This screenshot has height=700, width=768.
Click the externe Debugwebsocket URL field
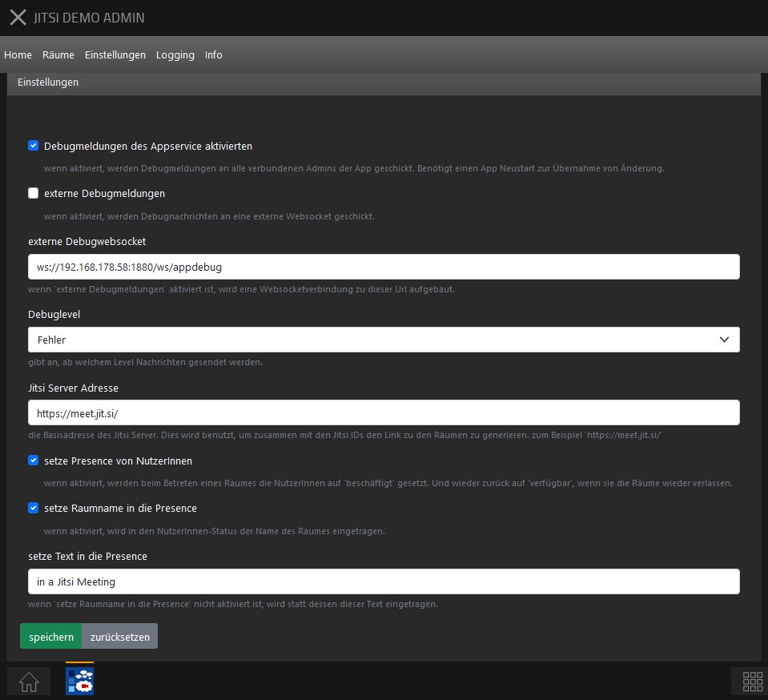(x=384, y=267)
